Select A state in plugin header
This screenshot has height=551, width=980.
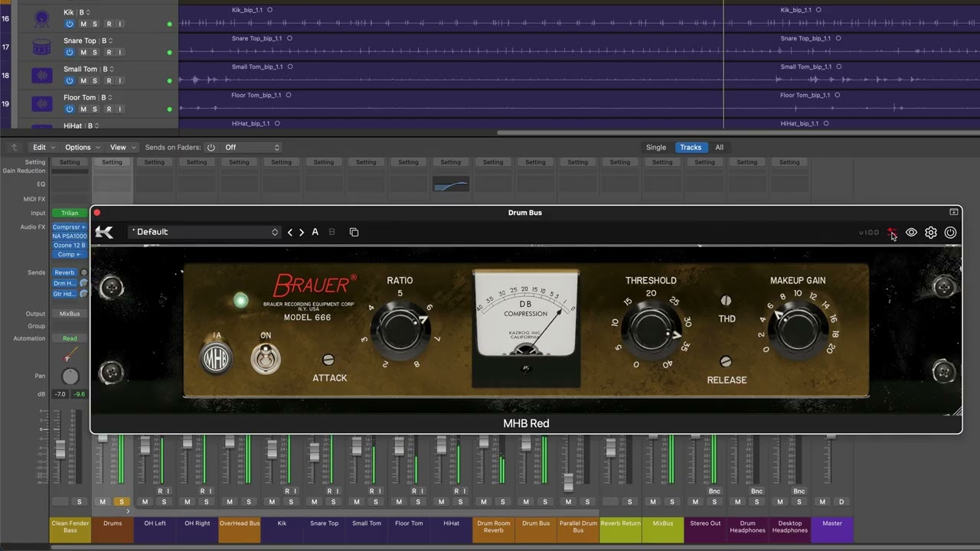[315, 232]
